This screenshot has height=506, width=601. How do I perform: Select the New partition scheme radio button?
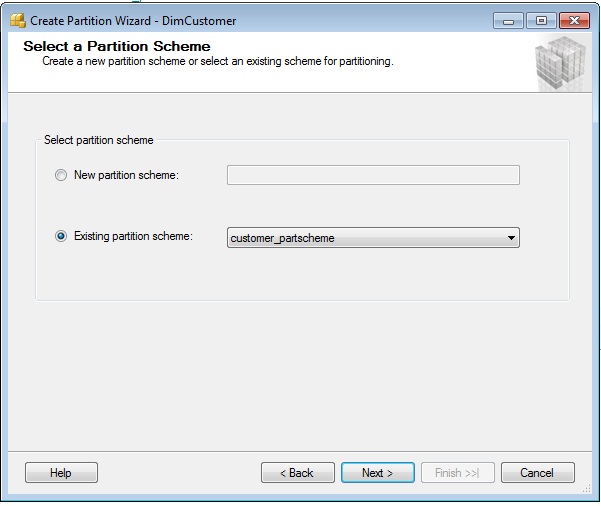coord(61,175)
